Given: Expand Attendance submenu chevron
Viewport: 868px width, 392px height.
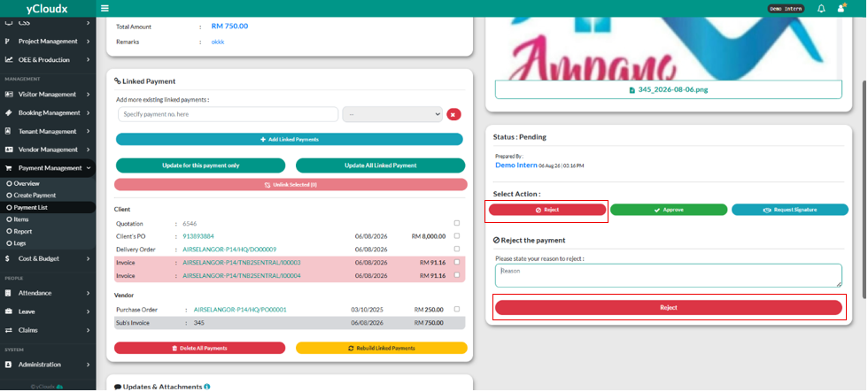Looking at the screenshot, I should [88, 293].
